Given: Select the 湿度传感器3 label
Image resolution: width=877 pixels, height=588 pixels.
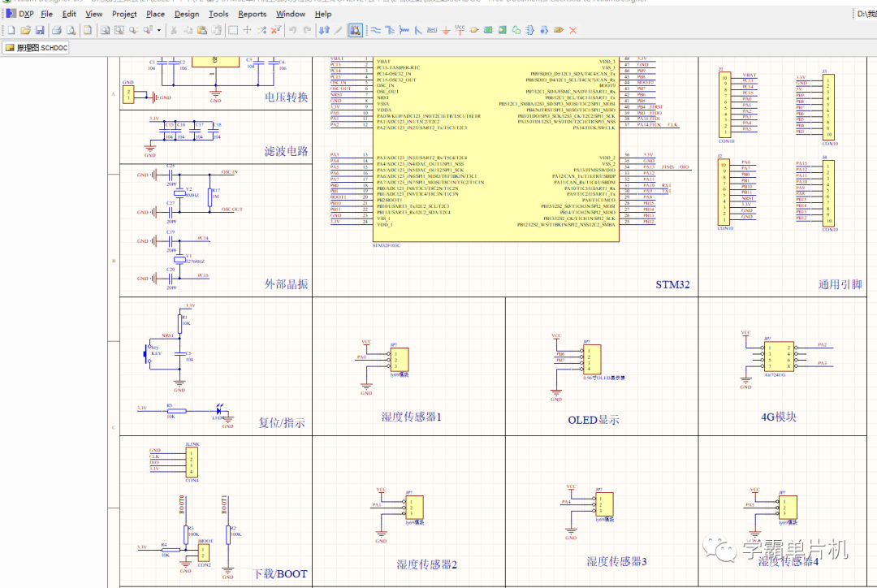Looking at the screenshot, I should point(617,562).
